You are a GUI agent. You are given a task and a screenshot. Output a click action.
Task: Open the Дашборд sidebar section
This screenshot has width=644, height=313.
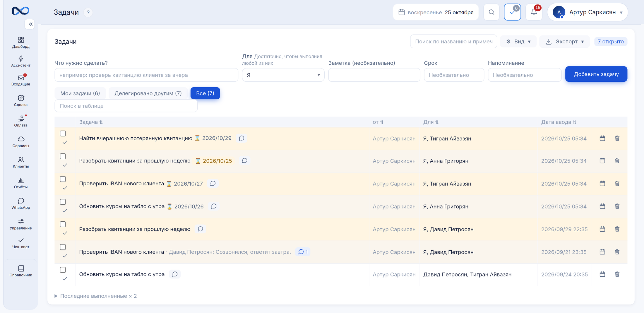click(21, 42)
